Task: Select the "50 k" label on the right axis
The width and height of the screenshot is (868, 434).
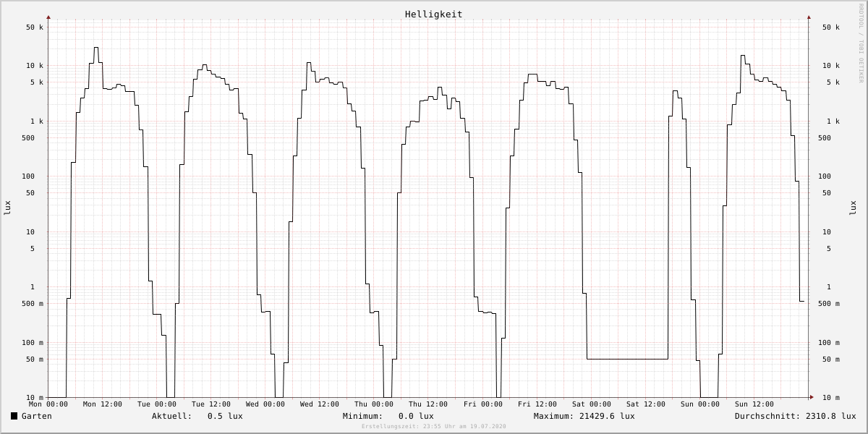Action: click(x=831, y=27)
